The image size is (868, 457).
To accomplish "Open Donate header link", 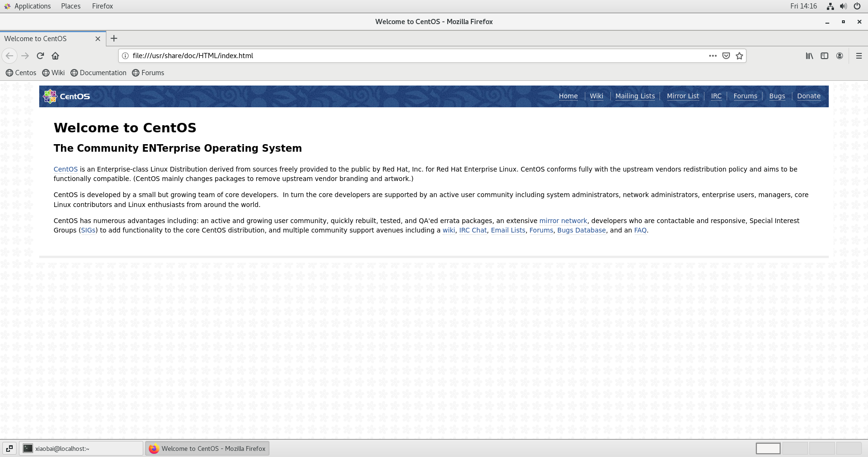I will (x=809, y=96).
